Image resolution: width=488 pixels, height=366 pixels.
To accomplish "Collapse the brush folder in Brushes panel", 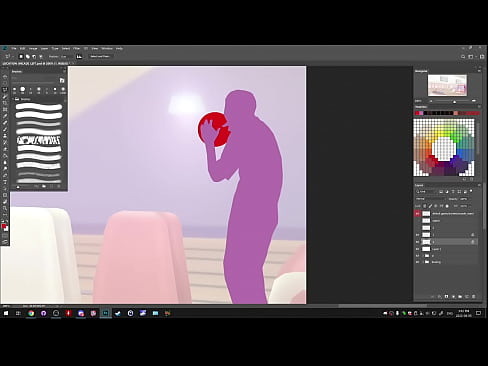I will [14, 99].
